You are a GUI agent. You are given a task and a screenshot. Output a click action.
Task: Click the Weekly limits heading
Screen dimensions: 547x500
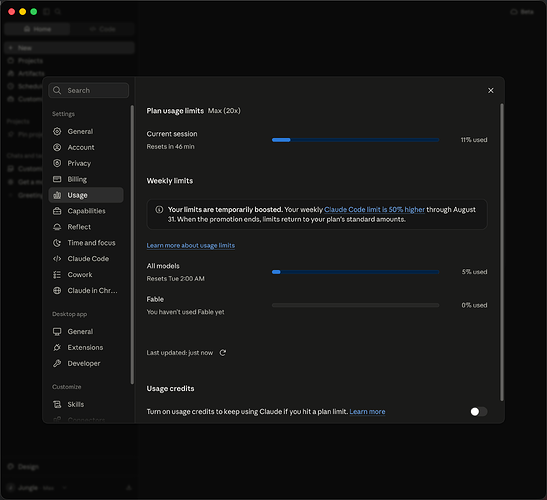coord(170,181)
